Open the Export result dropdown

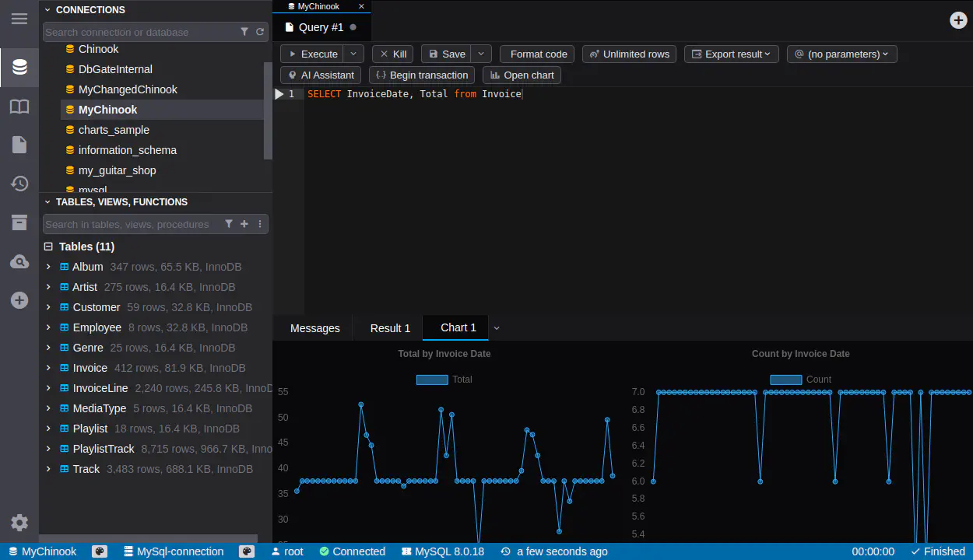(731, 54)
